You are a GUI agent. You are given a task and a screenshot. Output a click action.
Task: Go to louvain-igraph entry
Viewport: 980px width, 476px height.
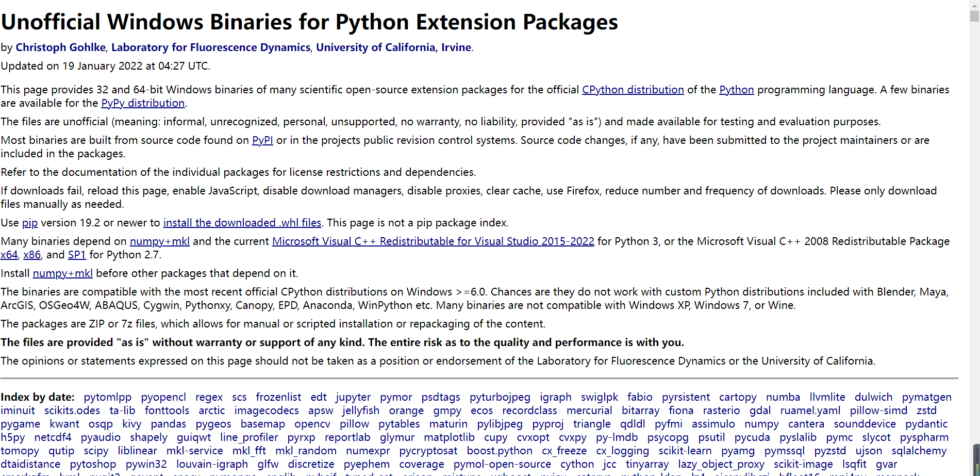coord(212,464)
